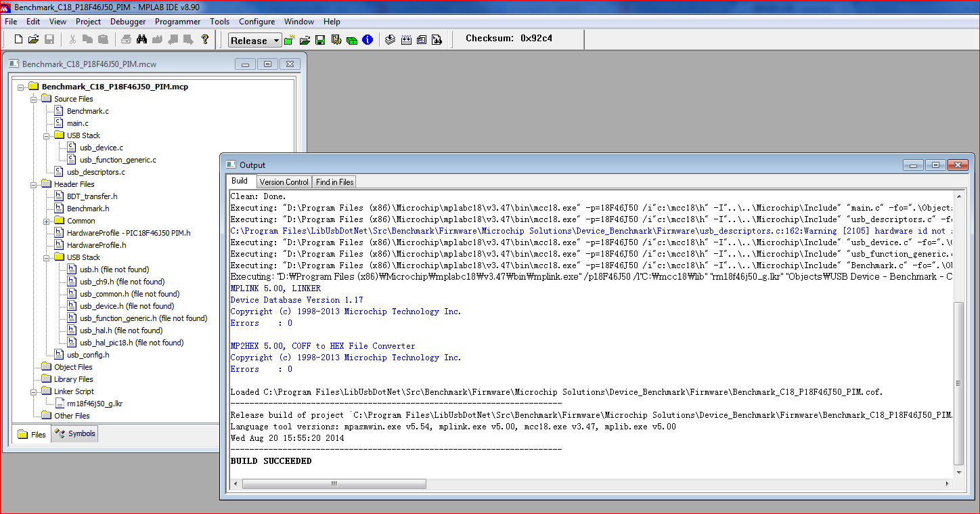Click the blue info circle icon
This screenshot has width=980, height=514.
pyautogui.click(x=367, y=40)
